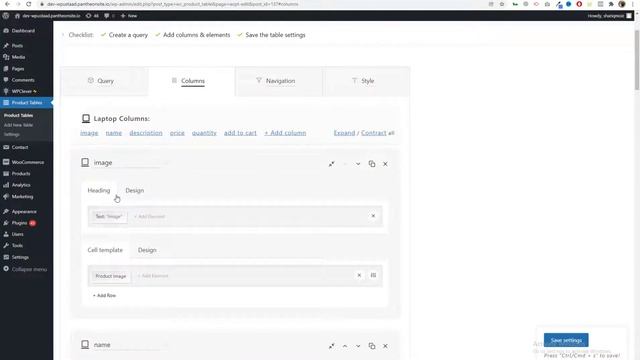Duplicate the image column
The width and height of the screenshot is (640, 360).
(x=372, y=164)
